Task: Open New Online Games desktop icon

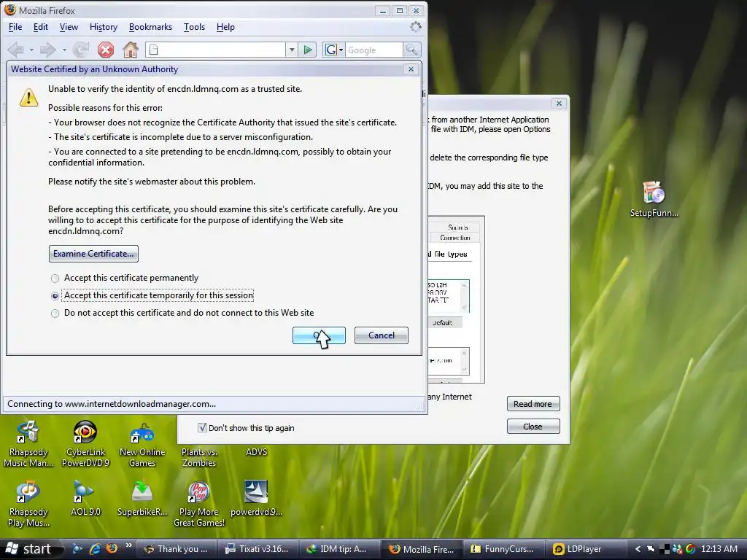Action: click(x=142, y=443)
